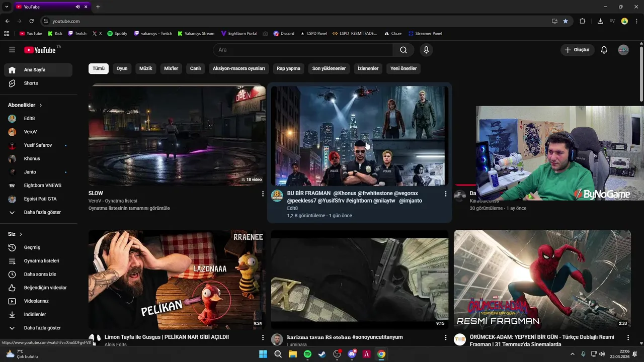Open the Streamer Panel bookmark
This screenshot has height=362, width=644.
pos(425,34)
